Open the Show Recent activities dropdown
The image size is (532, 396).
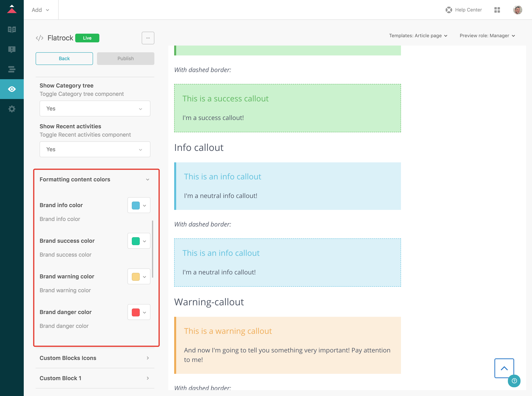pyautogui.click(x=95, y=149)
